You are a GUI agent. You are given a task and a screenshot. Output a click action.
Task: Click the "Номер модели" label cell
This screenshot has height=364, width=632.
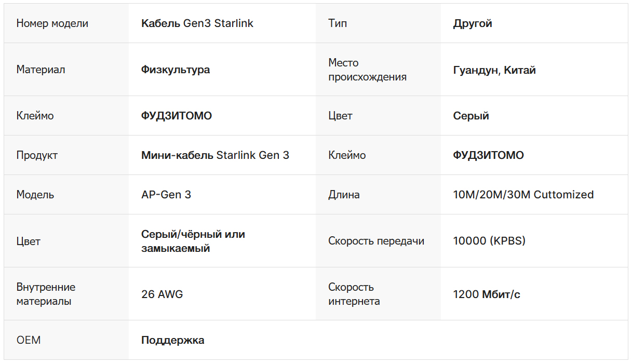[52, 23]
